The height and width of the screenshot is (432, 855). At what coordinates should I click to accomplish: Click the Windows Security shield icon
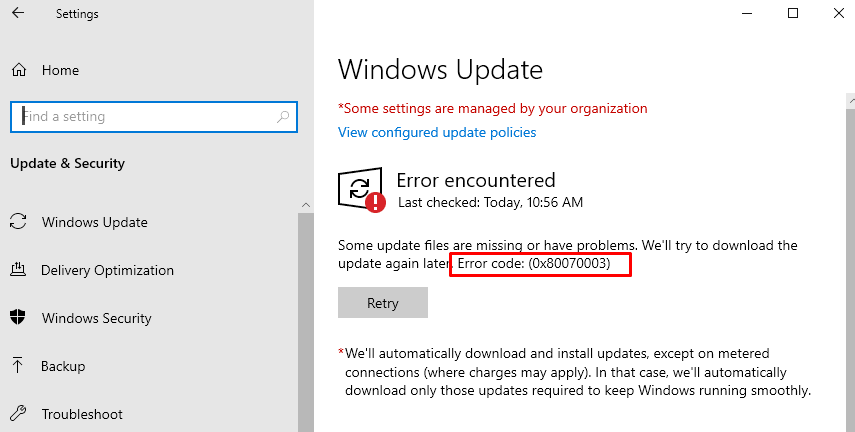pos(18,318)
